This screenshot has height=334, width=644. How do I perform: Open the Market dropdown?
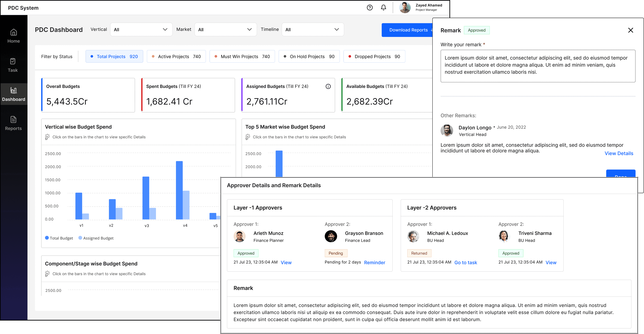[x=225, y=30]
